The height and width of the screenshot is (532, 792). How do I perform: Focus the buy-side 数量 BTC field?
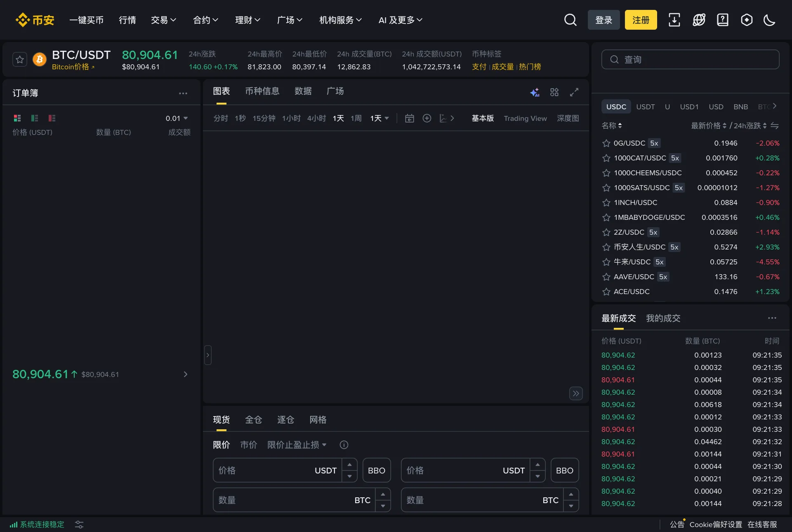pyautogui.click(x=302, y=500)
